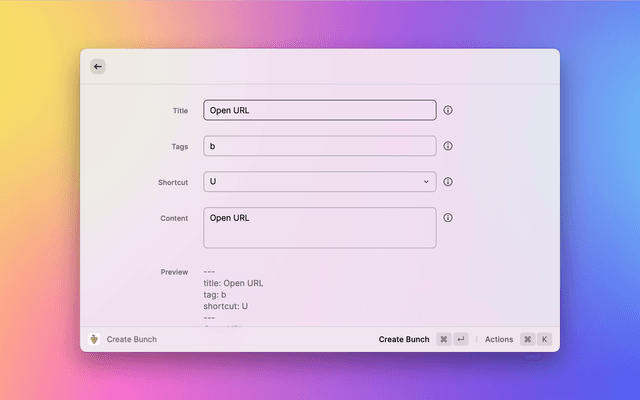The height and width of the screenshot is (400, 640).
Task: Click the info icon beside Content area
Action: (x=448, y=218)
